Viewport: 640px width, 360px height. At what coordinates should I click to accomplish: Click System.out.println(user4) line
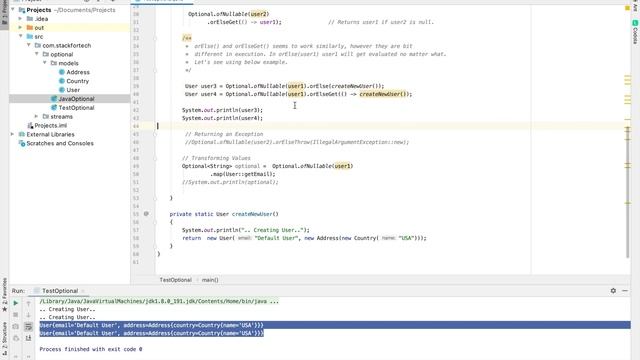[x=222, y=118]
